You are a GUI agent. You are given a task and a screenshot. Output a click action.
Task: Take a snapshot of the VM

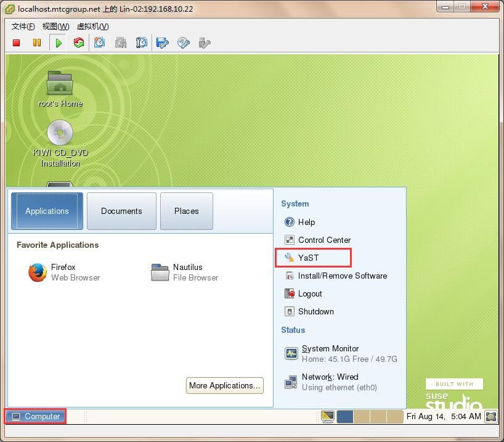pos(100,43)
